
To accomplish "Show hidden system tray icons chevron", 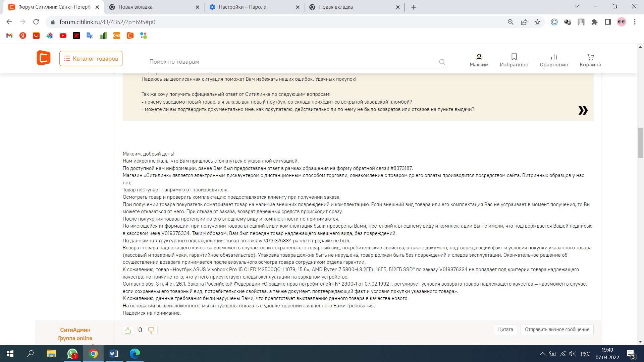I will [x=542, y=354].
